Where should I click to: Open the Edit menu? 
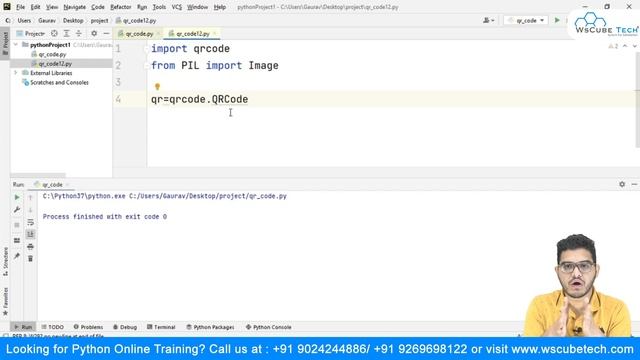(x=36, y=7)
